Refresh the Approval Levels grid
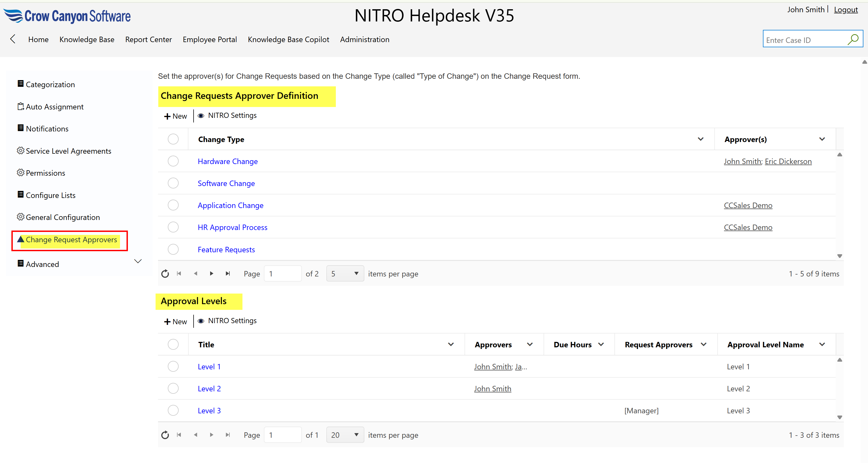The height and width of the screenshot is (463, 868). tap(165, 435)
